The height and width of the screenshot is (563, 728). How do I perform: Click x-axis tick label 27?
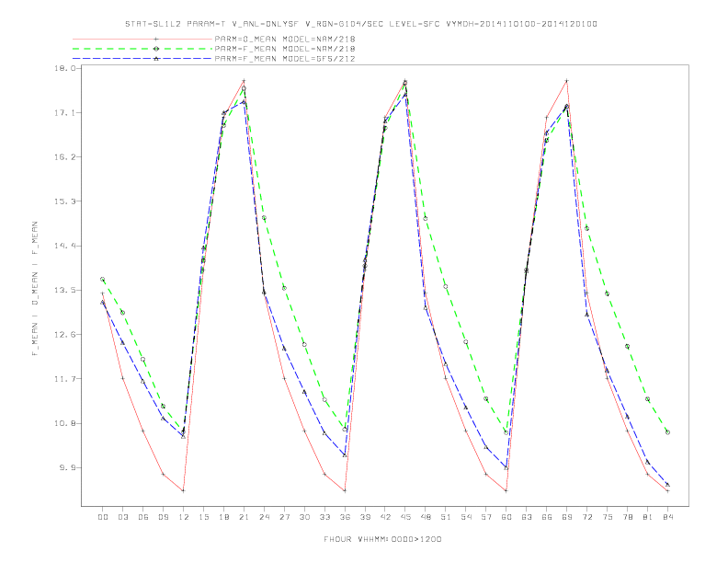pos(284,517)
